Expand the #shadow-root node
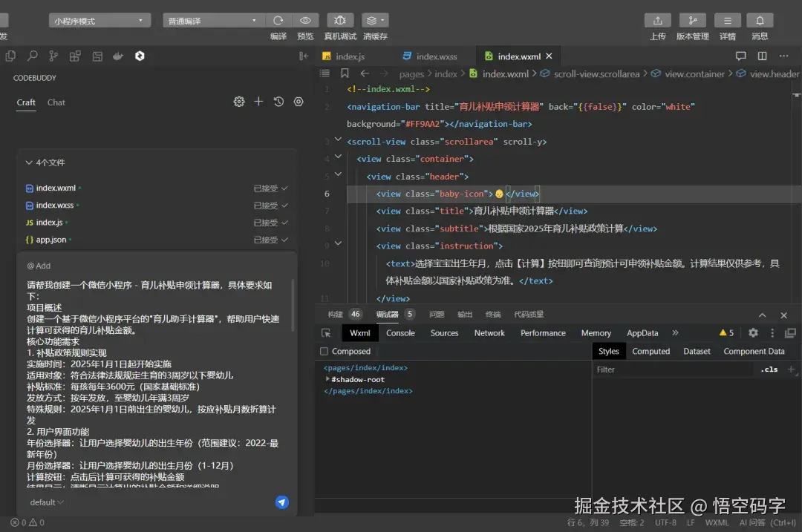Screen dimensions: 802x532 (327, 379)
